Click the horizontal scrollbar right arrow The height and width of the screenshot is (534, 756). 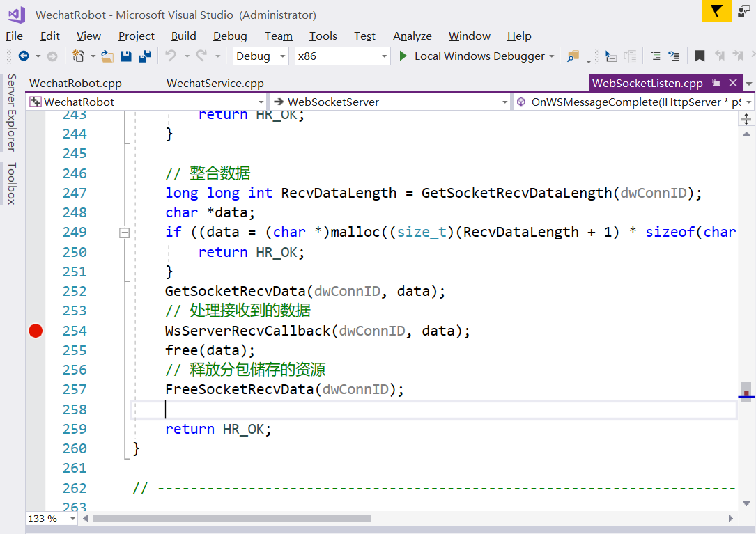731,519
